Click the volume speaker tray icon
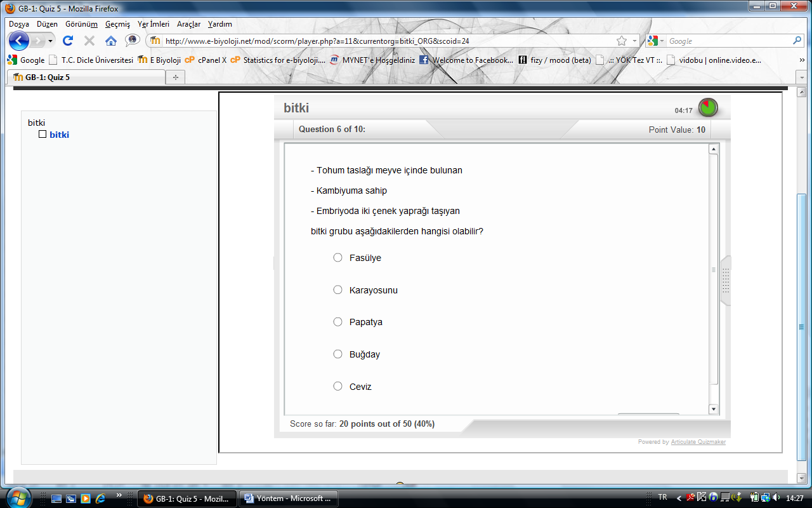Viewport: 812px width, 508px height. pos(778,498)
